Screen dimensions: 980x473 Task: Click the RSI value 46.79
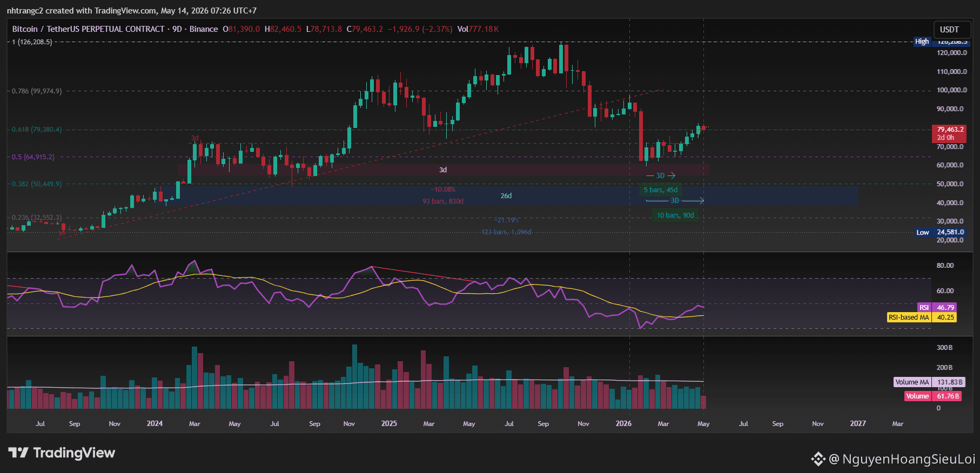click(x=945, y=308)
